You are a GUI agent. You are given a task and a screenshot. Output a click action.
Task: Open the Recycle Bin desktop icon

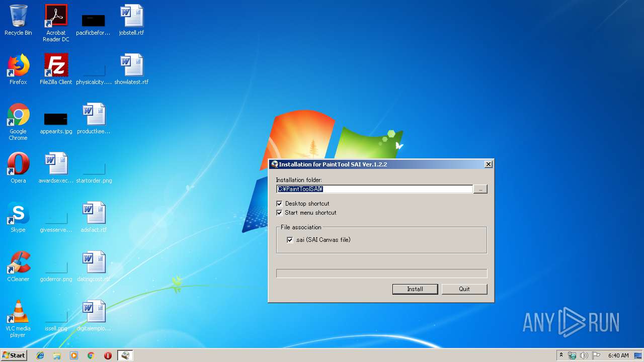tap(18, 20)
